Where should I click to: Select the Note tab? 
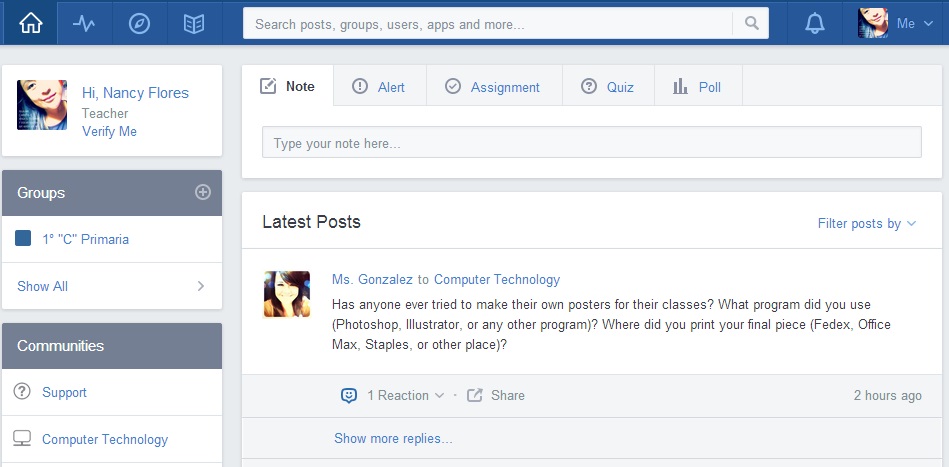point(287,87)
